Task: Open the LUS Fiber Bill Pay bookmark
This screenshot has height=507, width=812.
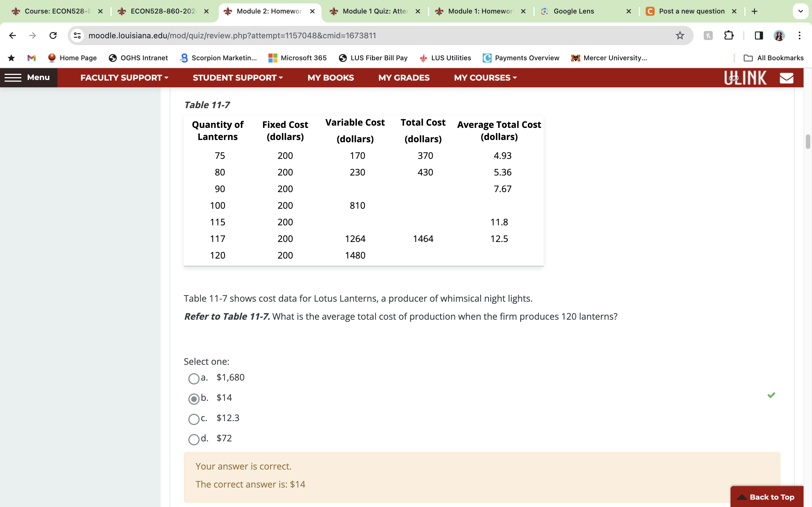Action: coord(373,58)
